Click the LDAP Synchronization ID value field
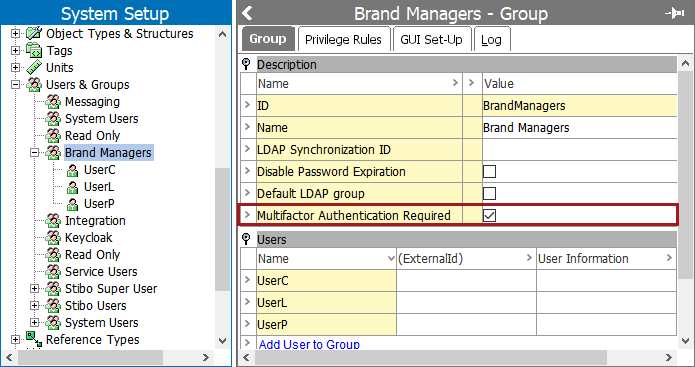This screenshot has width=695, height=367. pos(580,150)
